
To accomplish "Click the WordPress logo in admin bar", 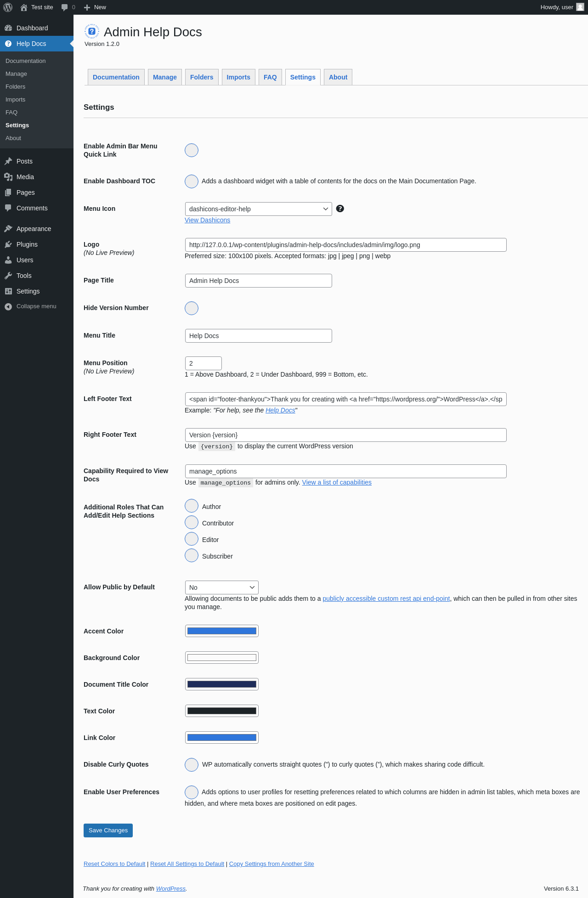I will pyautogui.click(x=8, y=7).
